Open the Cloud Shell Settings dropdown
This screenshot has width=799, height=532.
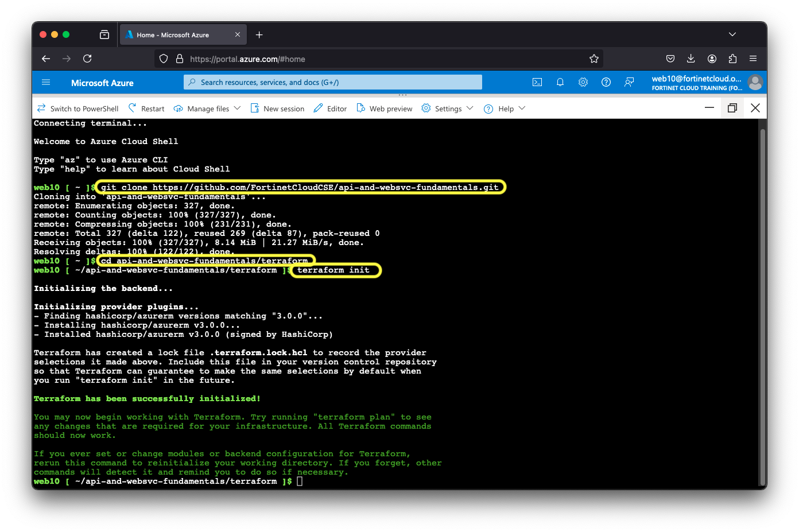click(x=447, y=108)
